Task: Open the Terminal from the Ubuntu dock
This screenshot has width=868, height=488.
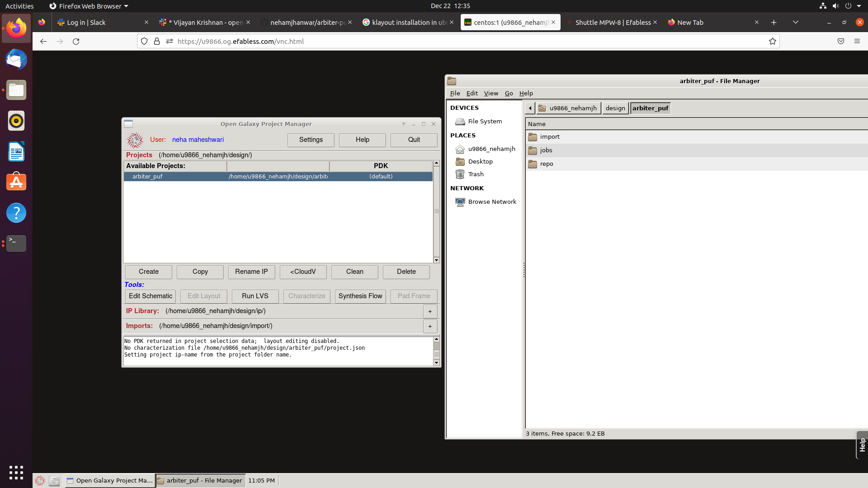Action: 16,244
